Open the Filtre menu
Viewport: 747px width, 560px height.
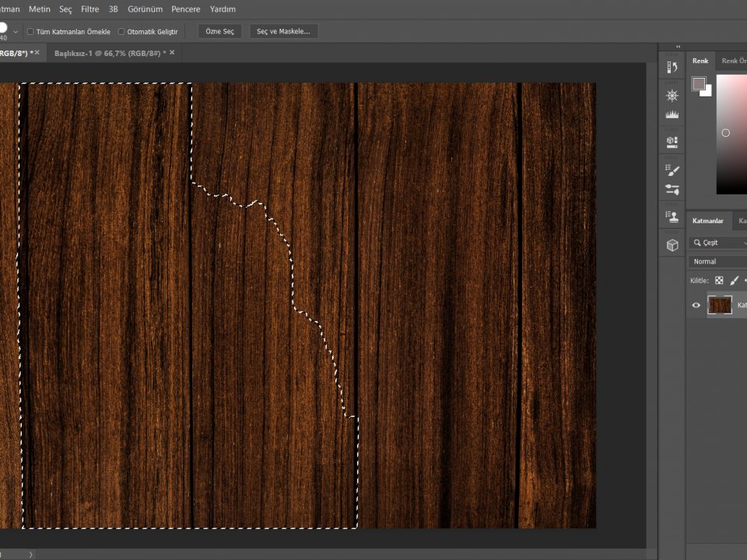(89, 9)
